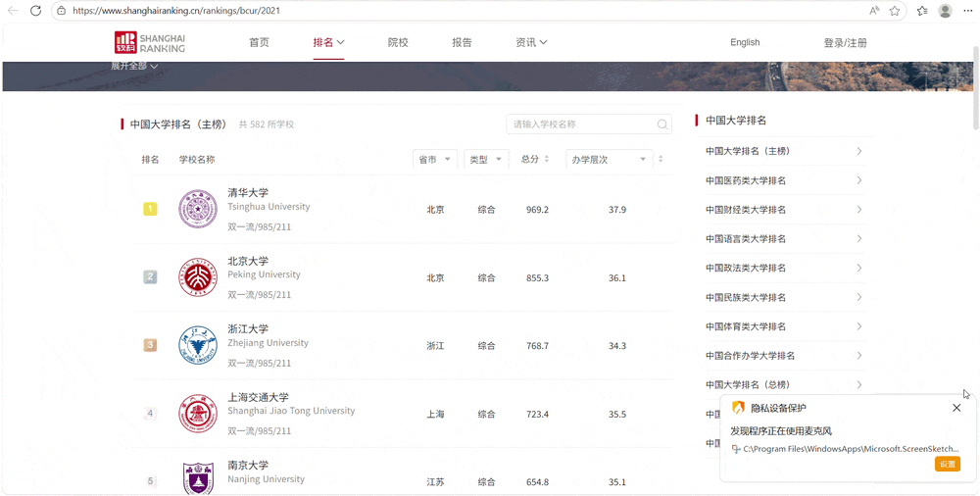Open 中国体育类大学排名 in sidebar
Screen dimensions: 980x496
tap(784, 325)
